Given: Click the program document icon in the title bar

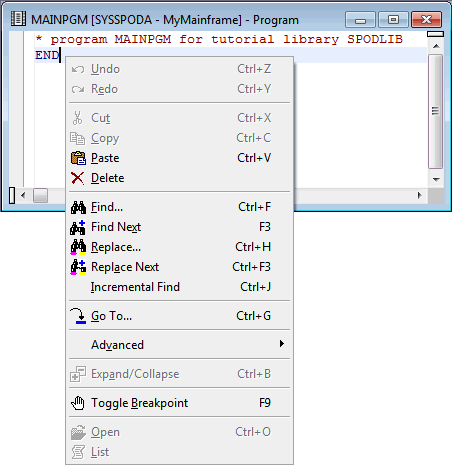Looking at the screenshot, I should (x=18, y=19).
